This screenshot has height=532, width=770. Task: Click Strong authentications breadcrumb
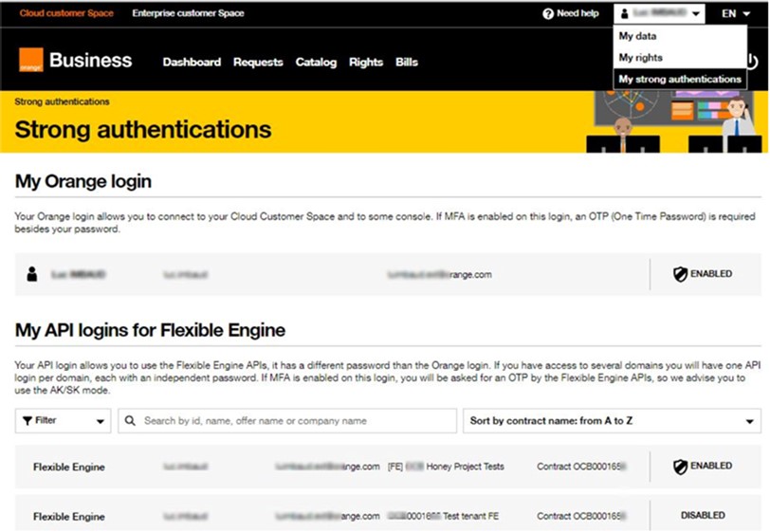click(x=62, y=101)
